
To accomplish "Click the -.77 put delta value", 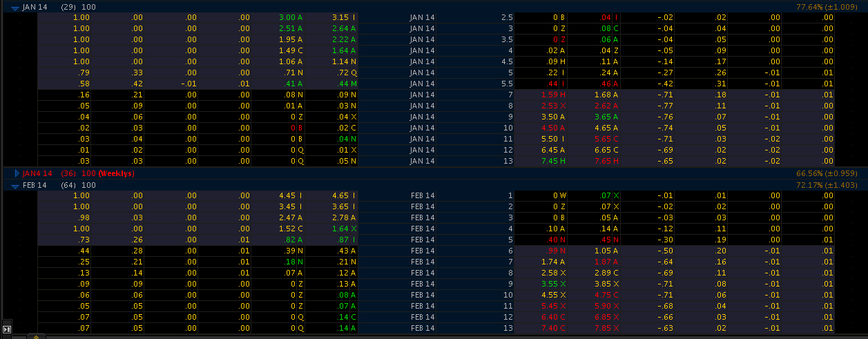I will click(664, 106).
